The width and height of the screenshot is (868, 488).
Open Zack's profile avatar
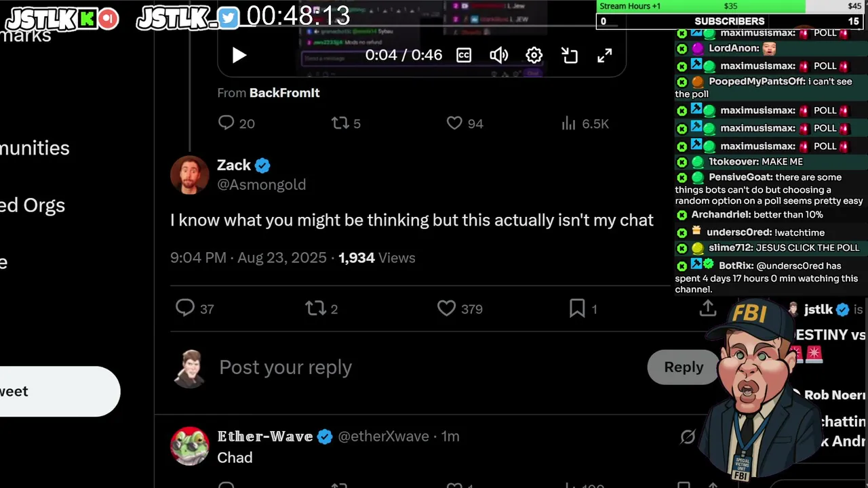pyautogui.click(x=190, y=175)
